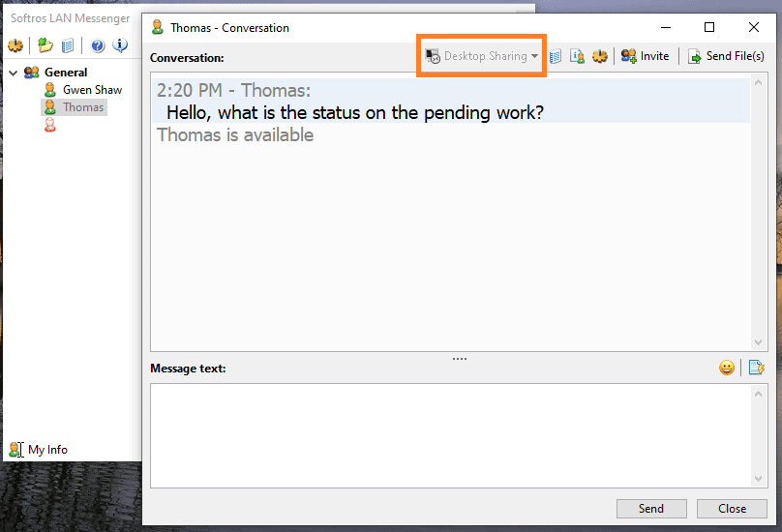Click the blue question mark help icon
This screenshot has width=782, height=532.
pyautogui.click(x=98, y=45)
